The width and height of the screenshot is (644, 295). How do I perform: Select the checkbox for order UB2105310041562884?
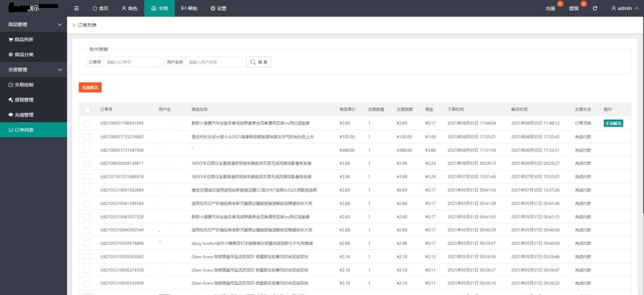coord(87,190)
